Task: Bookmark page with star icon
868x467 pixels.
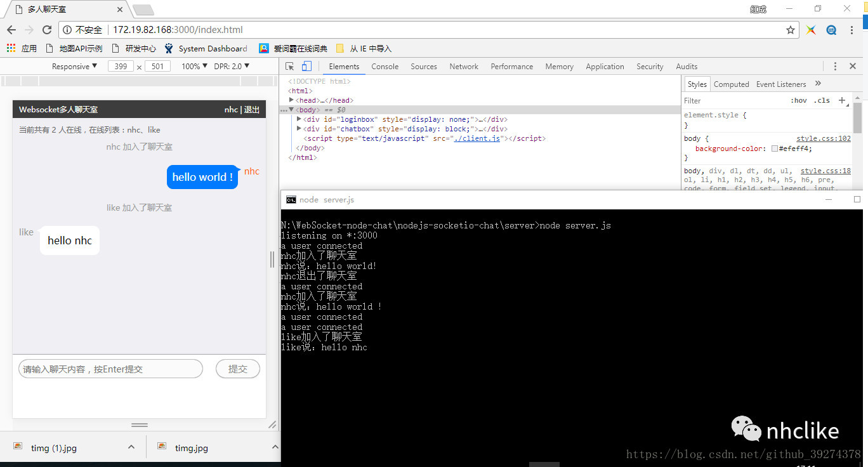Action: 791,30
